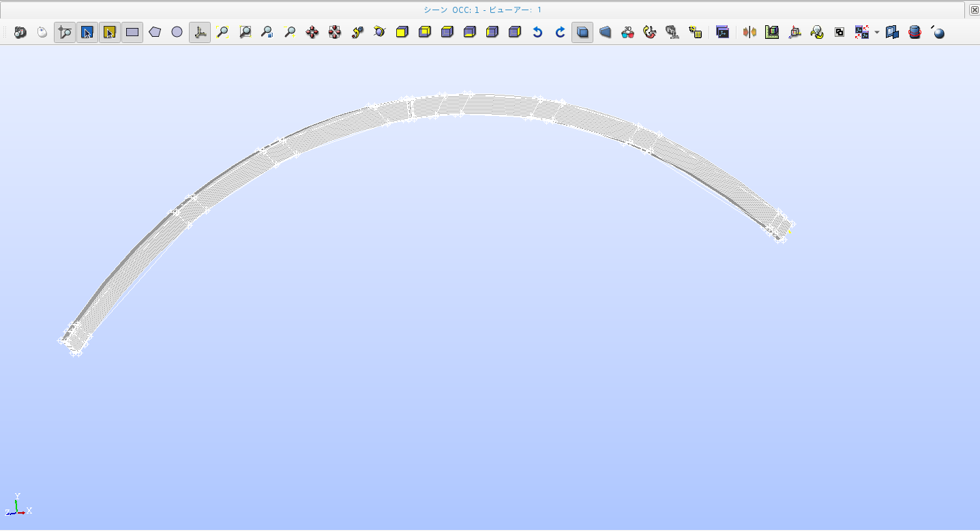Click the Dump view camera icon
This screenshot has height=532, width=980.
(x=20, y=32)
